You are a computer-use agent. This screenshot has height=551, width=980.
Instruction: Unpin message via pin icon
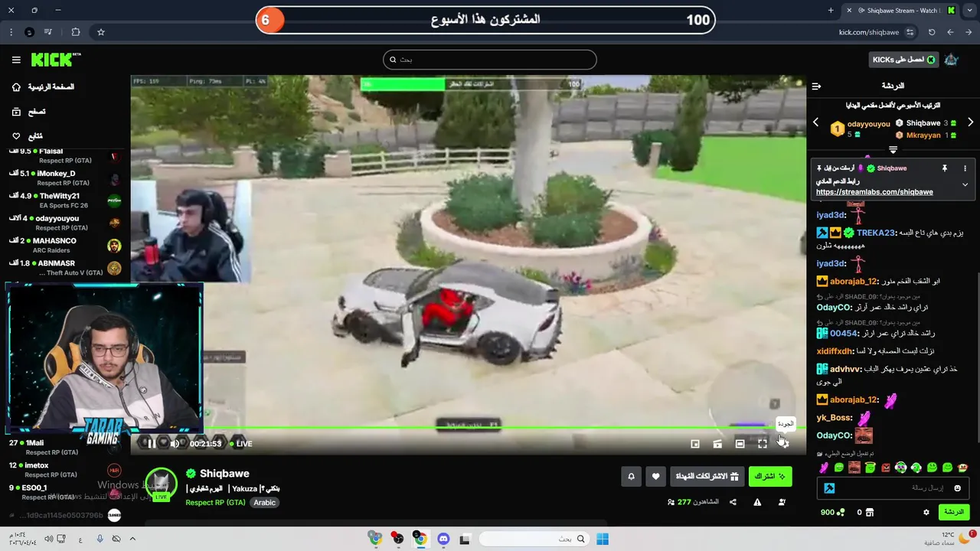[944, 168]
